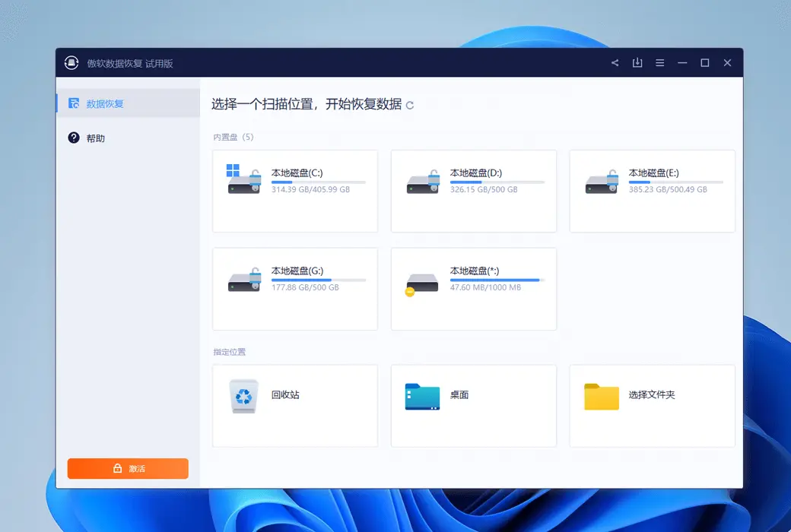Viewport: 791px width, 532px height.
Task: Click 47.60 MB/1000 MB text
Action: pyautogui.click(x=485, y=287)
